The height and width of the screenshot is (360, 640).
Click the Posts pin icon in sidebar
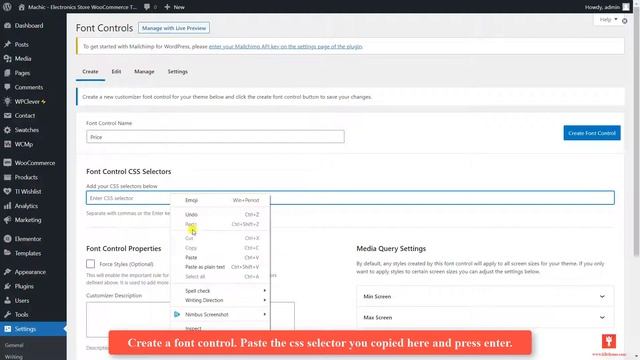coord(7,44)
